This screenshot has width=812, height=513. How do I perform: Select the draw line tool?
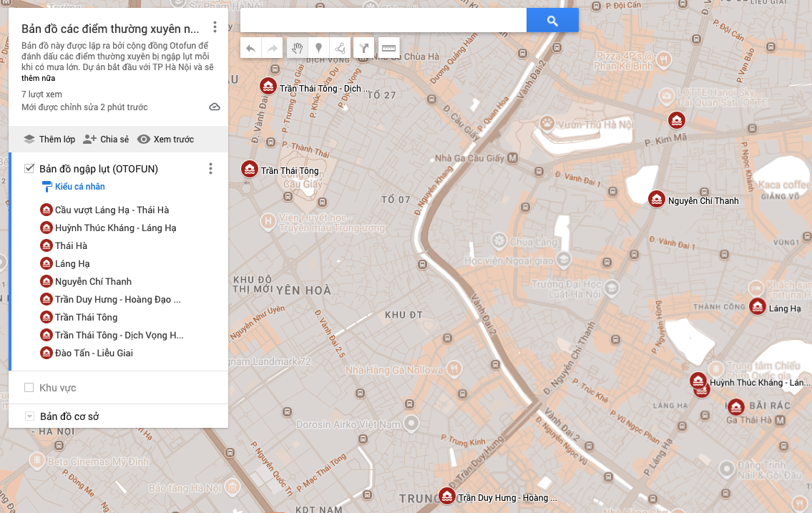340,48
